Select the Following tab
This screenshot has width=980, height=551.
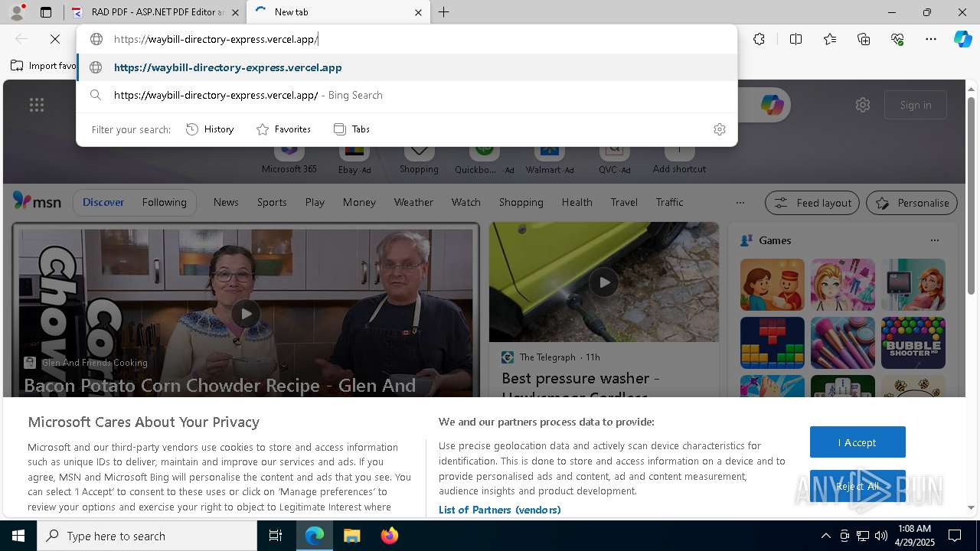(164, 202)
